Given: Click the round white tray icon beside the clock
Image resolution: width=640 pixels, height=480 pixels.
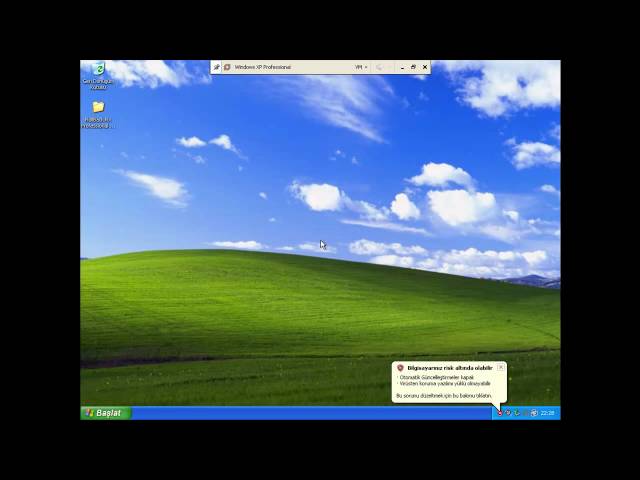Looking at the screenshot, I should pyautogui.click(x=534, y=413).
